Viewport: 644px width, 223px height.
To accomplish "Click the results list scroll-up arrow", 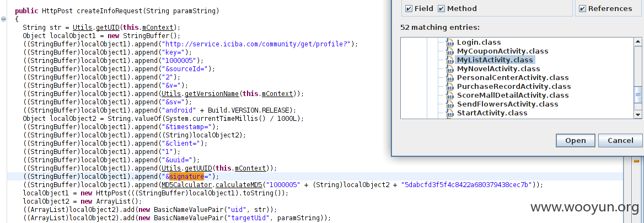I will [x=638, y=41].
